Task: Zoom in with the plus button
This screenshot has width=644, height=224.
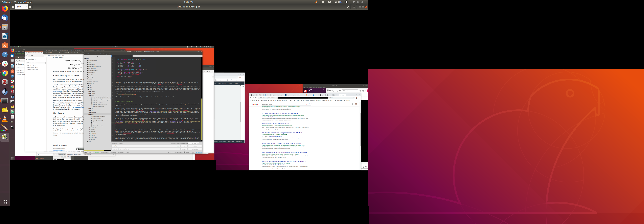Action: [30, 7]
